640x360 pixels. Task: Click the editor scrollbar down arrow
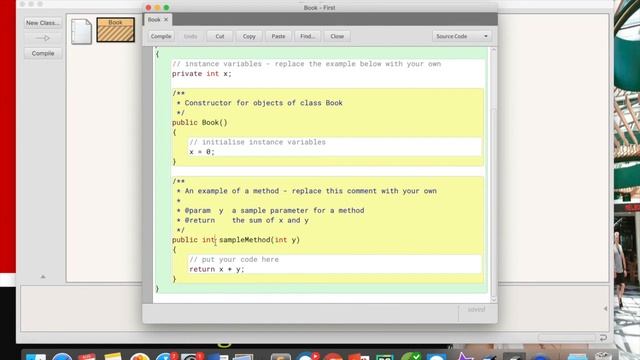pyautogui.click(x=493, y=299)
